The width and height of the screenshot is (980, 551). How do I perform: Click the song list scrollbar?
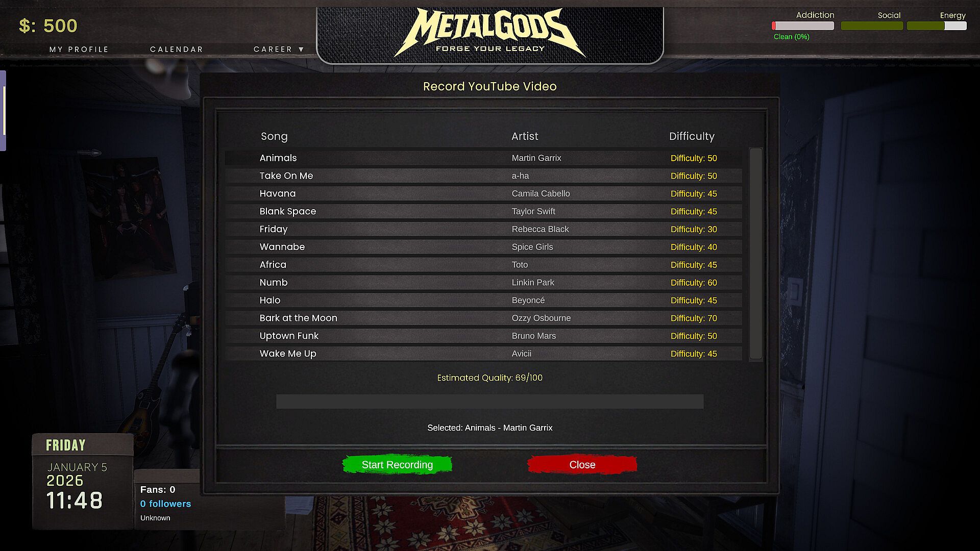tap(755, 254)
